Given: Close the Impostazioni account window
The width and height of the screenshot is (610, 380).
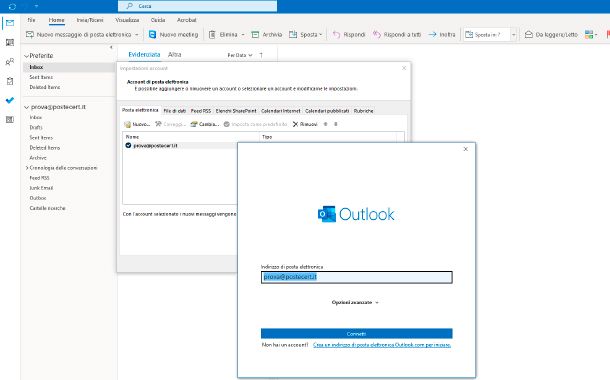Looking at the screenshot, I should tap(404, 68).
